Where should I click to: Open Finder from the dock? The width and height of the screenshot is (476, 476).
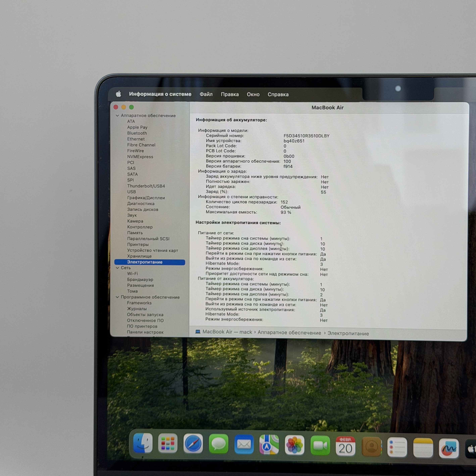tap(143, 443)
